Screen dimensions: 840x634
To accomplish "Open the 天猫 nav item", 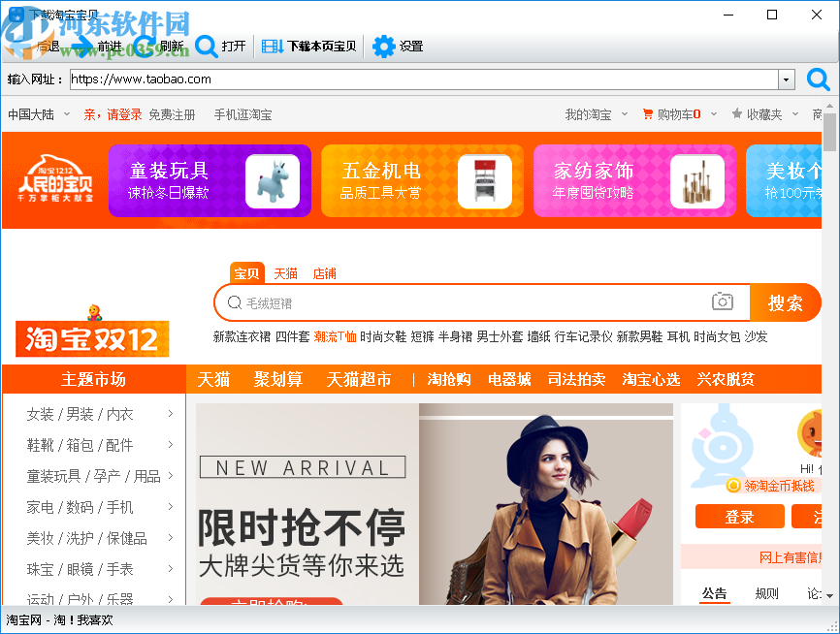I will [x=213, y=379].
